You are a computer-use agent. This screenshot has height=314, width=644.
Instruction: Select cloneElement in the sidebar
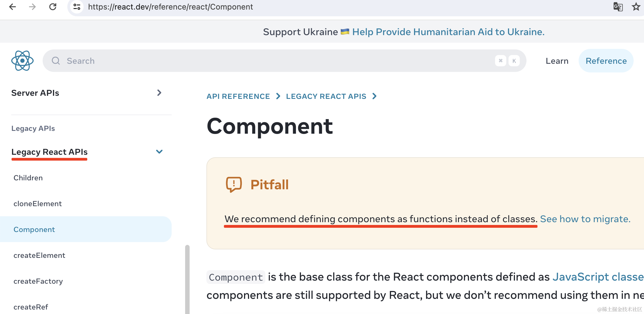pyautogui.click(x=38, y=203)
